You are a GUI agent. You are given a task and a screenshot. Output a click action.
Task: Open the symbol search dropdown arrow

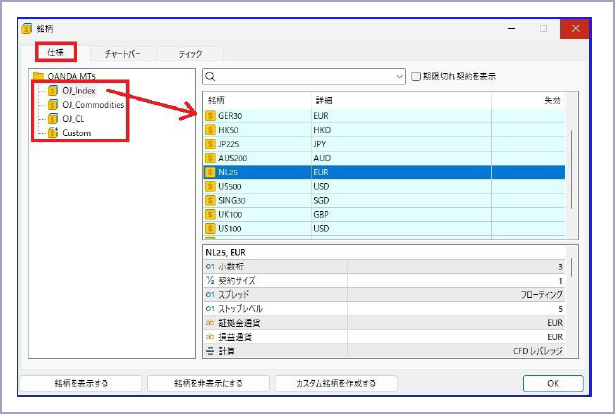398,76
